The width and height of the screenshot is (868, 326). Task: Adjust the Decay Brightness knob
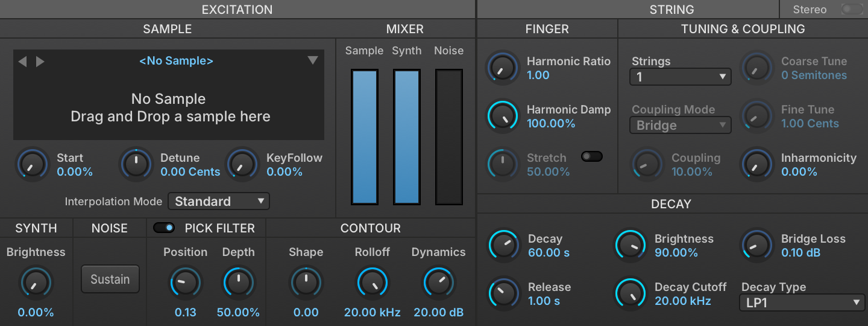630,245
